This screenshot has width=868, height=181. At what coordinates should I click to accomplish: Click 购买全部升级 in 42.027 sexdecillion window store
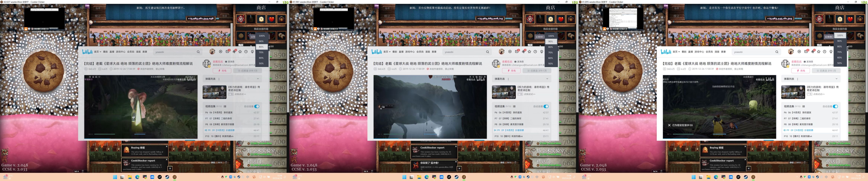click(261, 29)
